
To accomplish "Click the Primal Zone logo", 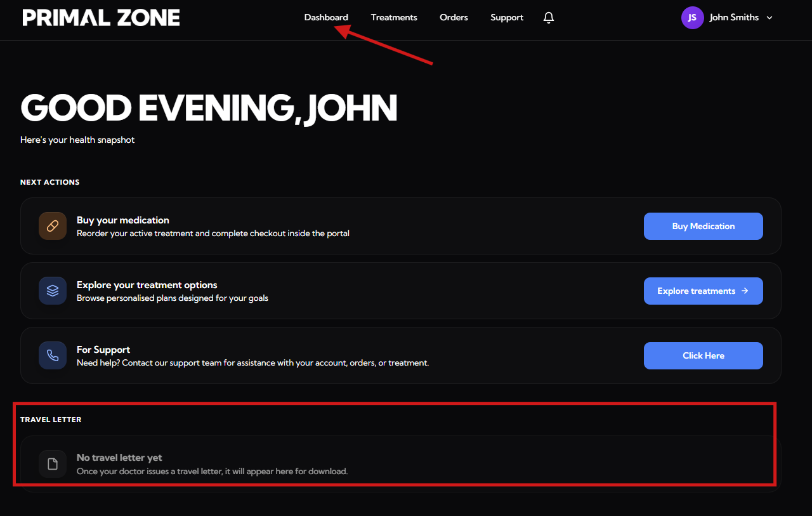I will point(101,18).
